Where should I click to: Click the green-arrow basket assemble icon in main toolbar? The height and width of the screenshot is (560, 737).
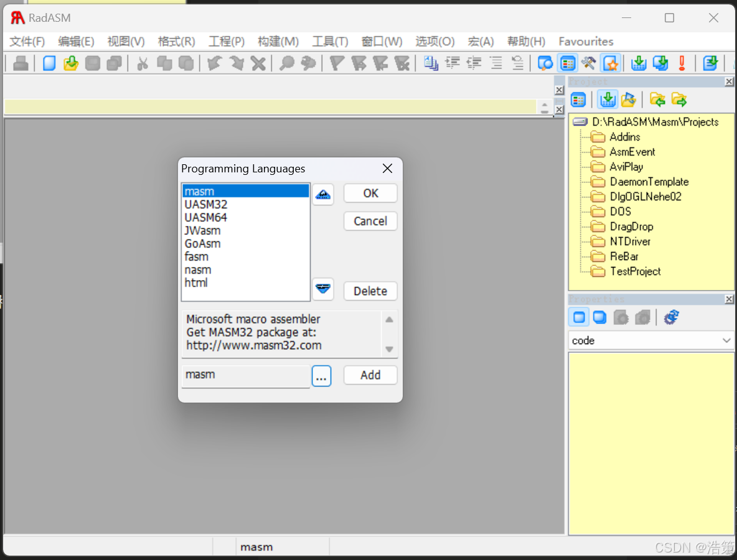click(x=639, y=63)
